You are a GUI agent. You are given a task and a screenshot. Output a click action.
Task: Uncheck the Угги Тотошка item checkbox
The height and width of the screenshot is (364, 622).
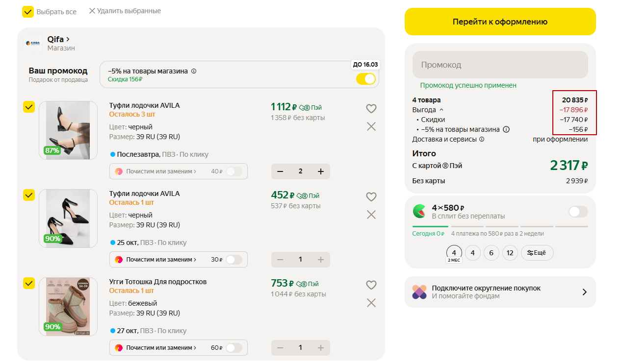(29, 283)
